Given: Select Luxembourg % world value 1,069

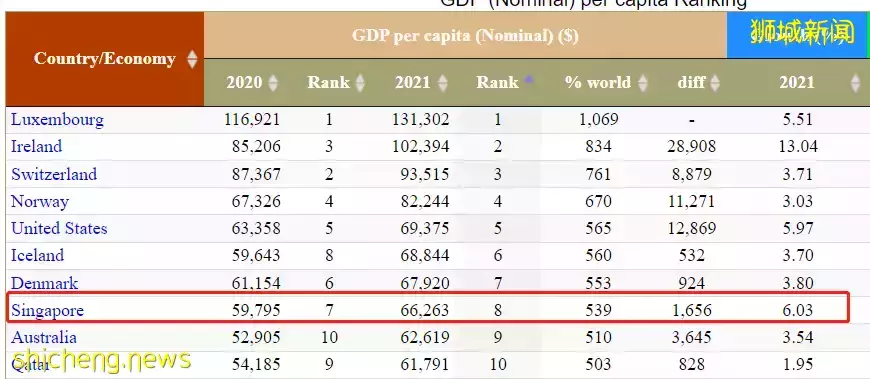Looking at the screenshot, I should 598,119.
